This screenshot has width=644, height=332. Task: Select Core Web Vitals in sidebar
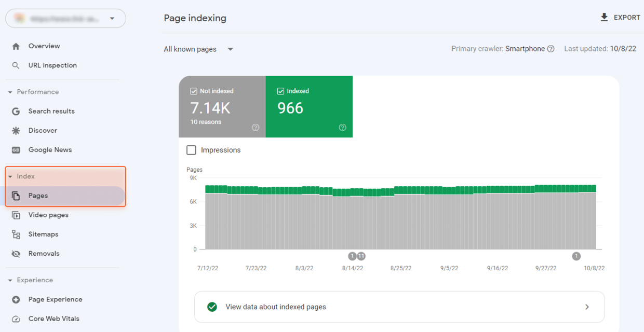(x=17, y=319)
